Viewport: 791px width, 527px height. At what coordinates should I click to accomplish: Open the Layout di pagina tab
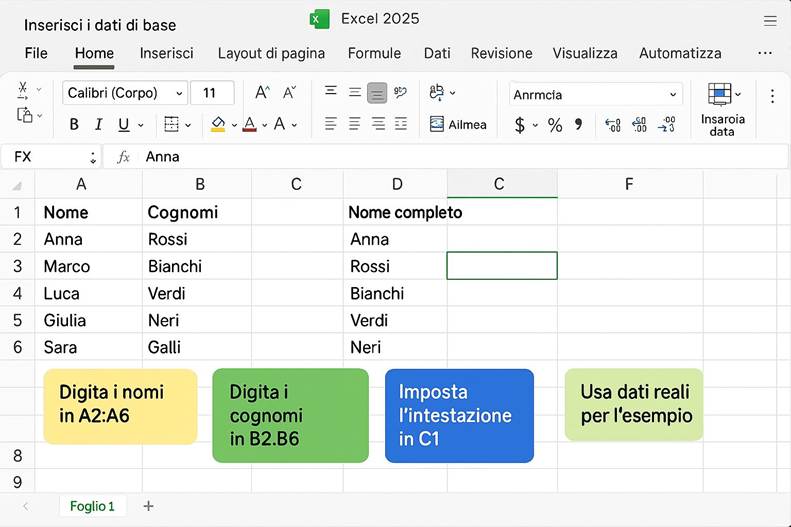[271, 53]
